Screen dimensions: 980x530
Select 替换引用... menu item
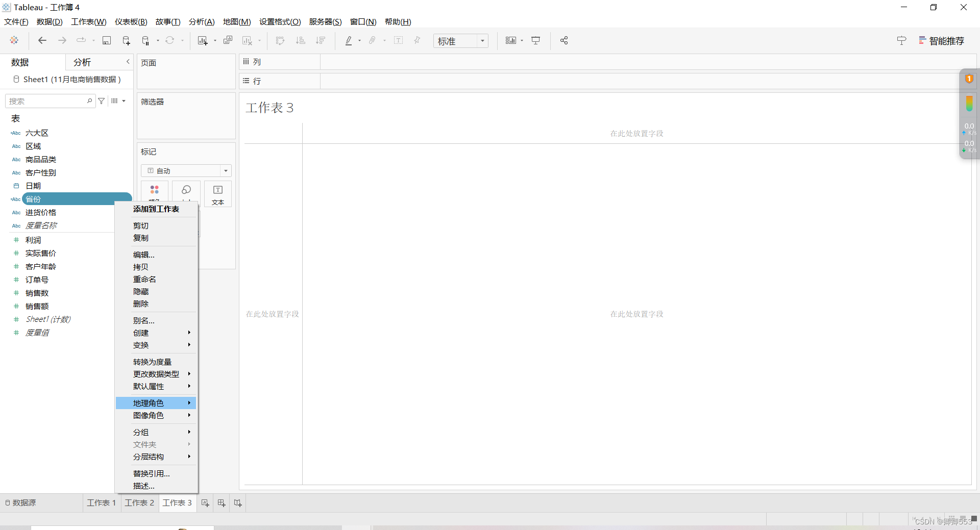tap(156, 473)
